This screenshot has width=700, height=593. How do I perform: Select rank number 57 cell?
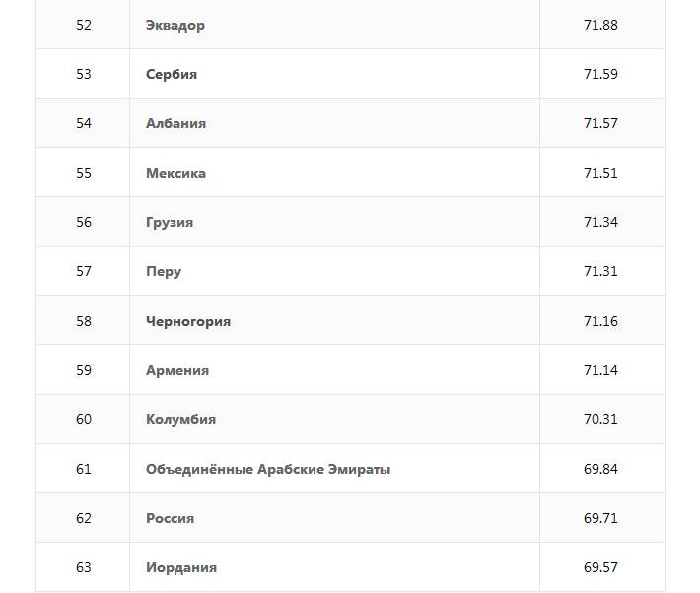coord(84,271)
